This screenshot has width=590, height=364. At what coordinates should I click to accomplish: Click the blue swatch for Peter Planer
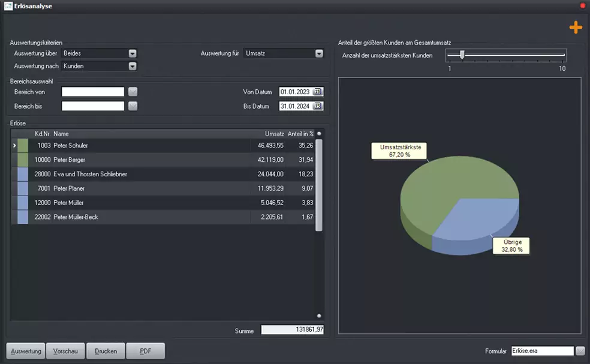pyautogui.click(x=23, y=188)
